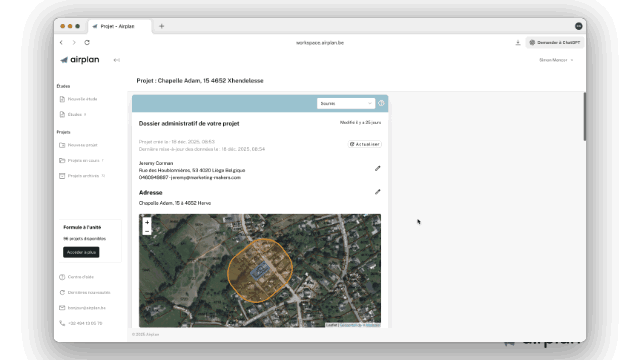The height and width of the screenshot is (360, 640).
Task: Collapse the airplan sidebar with the arrow icon
Action: (117, 60)
